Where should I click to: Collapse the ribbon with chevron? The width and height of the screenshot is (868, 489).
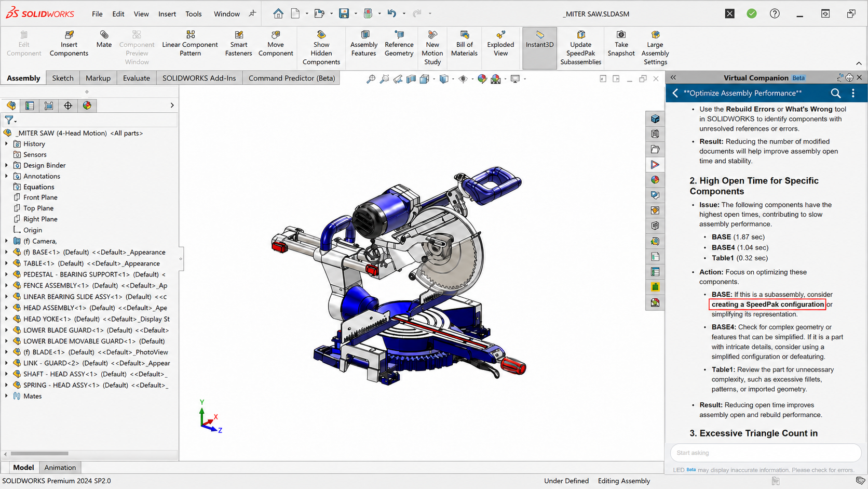point(859,63)
